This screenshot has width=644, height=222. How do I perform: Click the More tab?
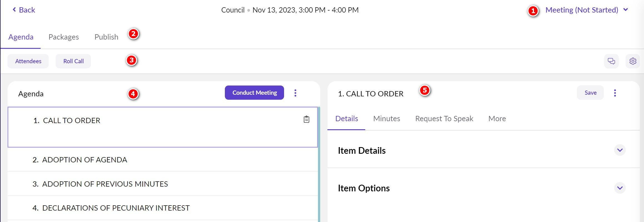tap(497, 119)
